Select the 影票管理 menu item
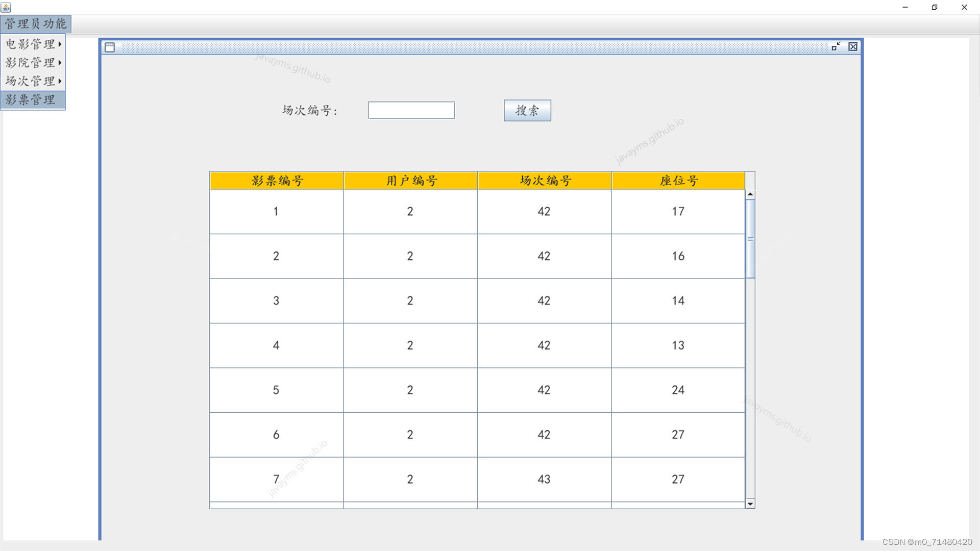Screen dimensions: 980x551 pyautogui.click(x=33, y=99)
